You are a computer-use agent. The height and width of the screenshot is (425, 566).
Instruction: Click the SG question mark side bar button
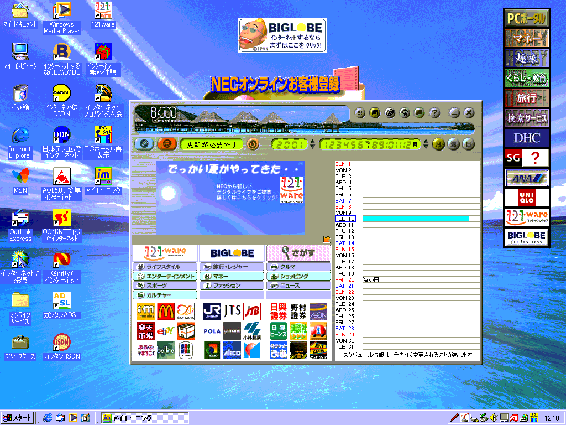(x=527, y=158)
